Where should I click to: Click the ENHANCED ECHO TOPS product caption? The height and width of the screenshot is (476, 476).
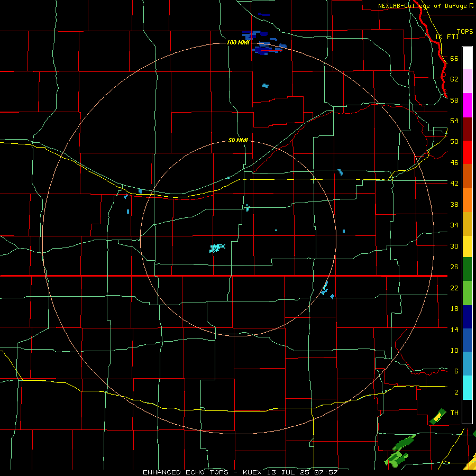tap(186, 472)
